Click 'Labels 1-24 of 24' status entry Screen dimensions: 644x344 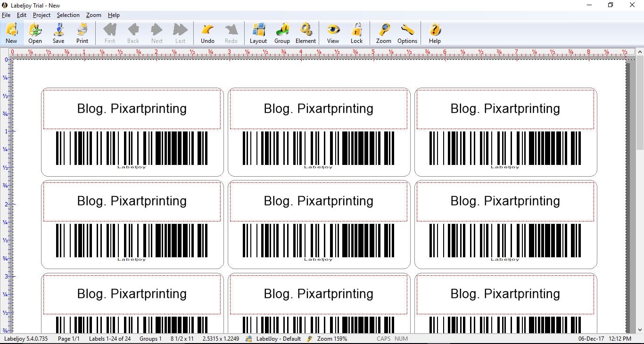[x=110, y=339]
